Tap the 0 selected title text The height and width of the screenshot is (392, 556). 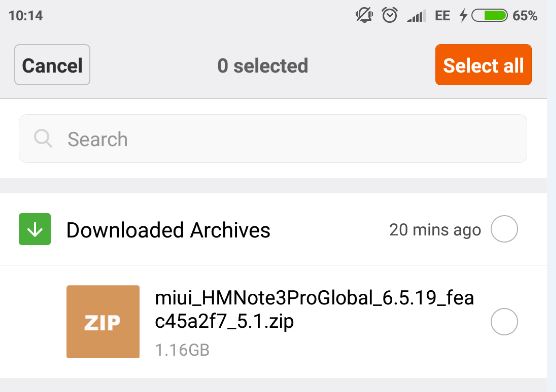pos(263,66)
